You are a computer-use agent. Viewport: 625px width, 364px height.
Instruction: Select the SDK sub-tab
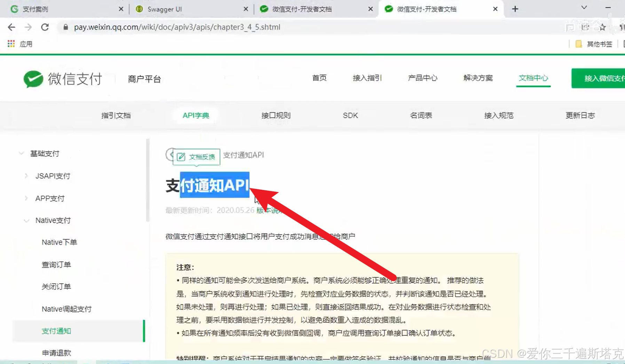[x=350, y=116]
